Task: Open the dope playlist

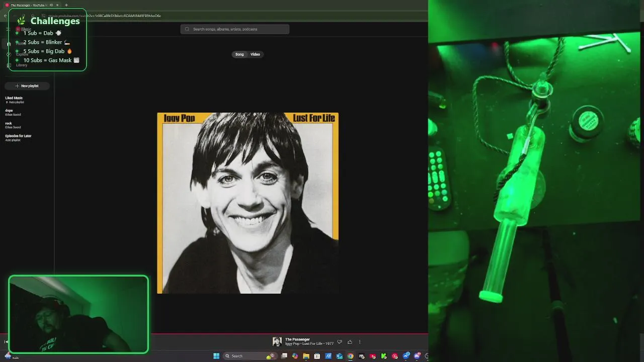Action: pos(13,112)
